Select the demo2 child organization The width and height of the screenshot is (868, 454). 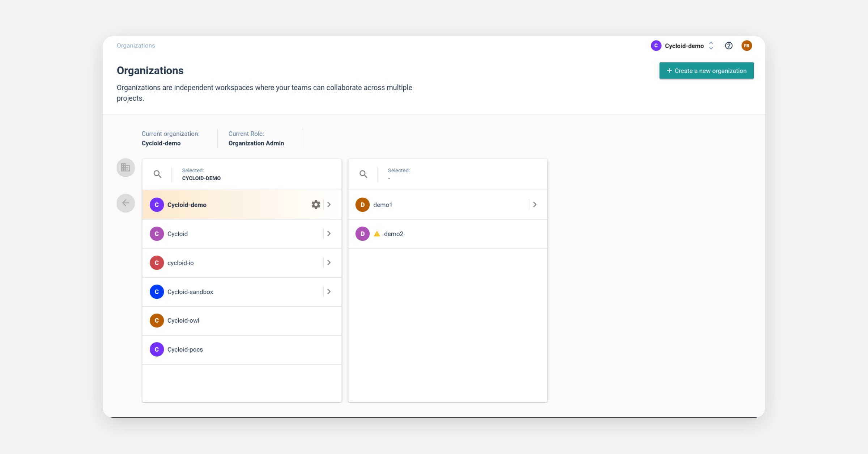tap(447, 234)
